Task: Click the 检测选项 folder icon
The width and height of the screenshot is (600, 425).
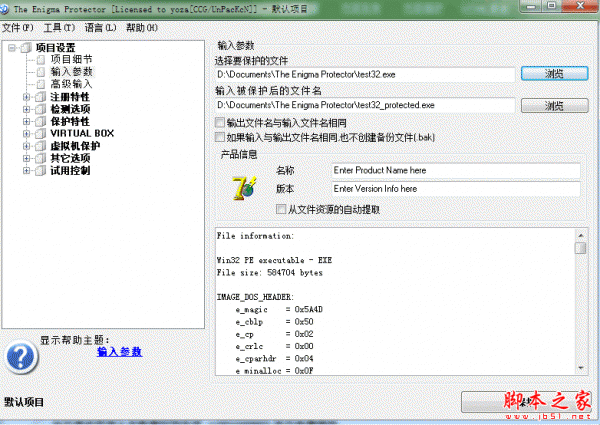Action: pyautogui.click(x=40, y=109)
